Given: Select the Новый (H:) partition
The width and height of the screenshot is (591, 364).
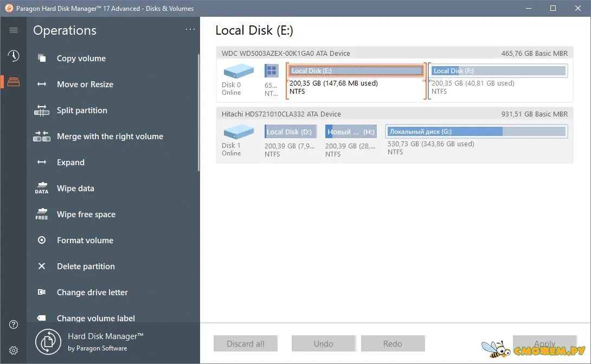Looking at the screenshot, I should tap(351, 132).
